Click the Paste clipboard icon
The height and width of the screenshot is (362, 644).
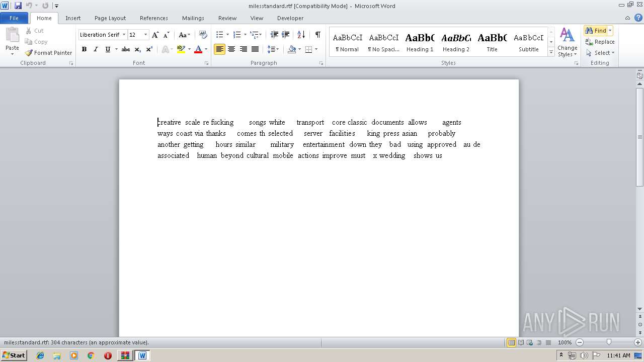point(12,36)
